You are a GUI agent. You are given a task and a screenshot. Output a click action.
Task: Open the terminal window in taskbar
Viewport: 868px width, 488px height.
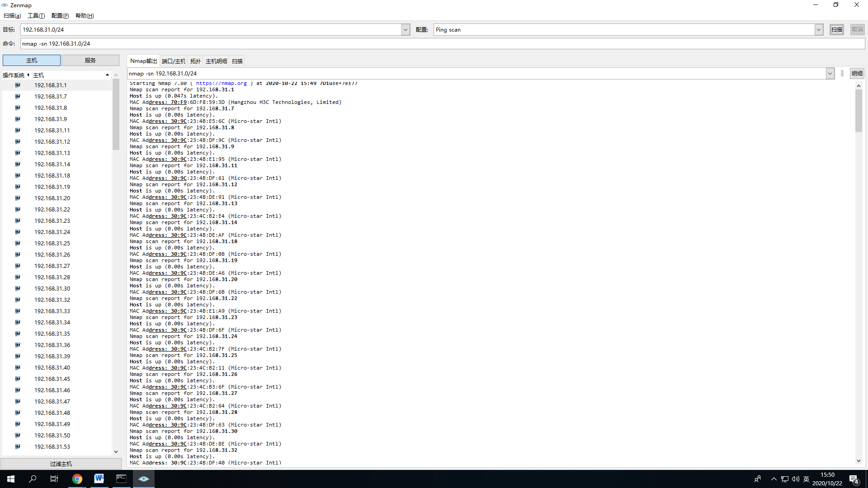tap(121, 479)
